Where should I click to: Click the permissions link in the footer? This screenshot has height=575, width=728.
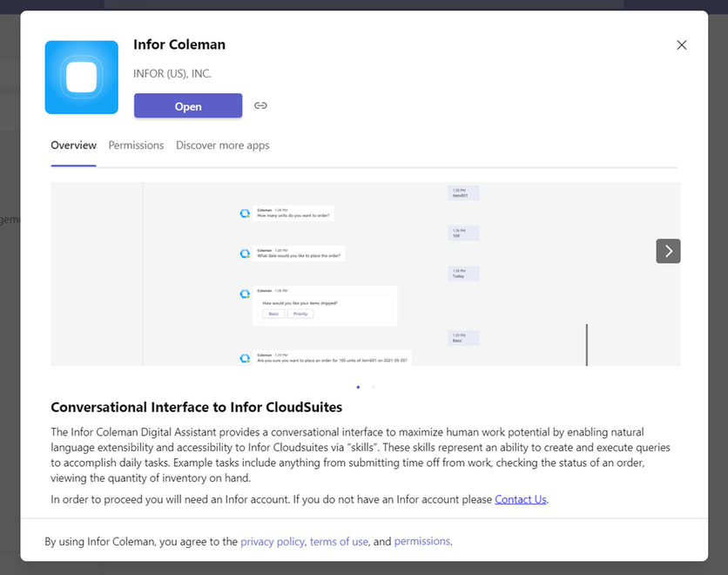pos(421,541)
